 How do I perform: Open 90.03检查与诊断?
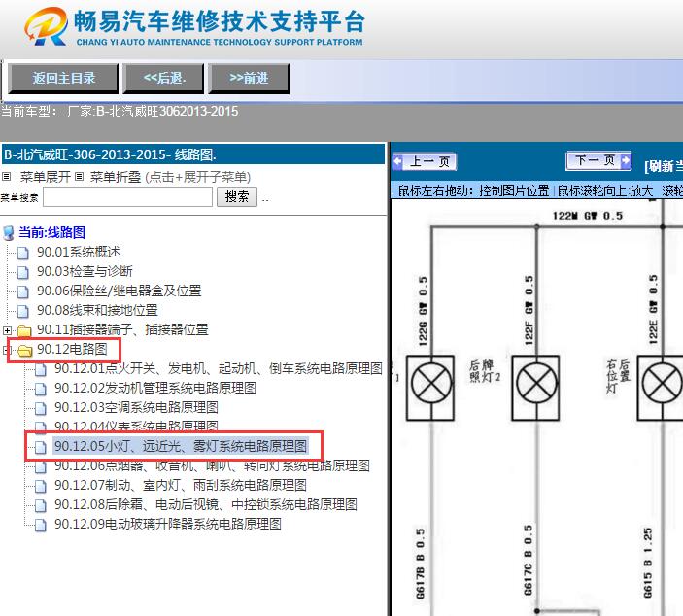point(85,271)
